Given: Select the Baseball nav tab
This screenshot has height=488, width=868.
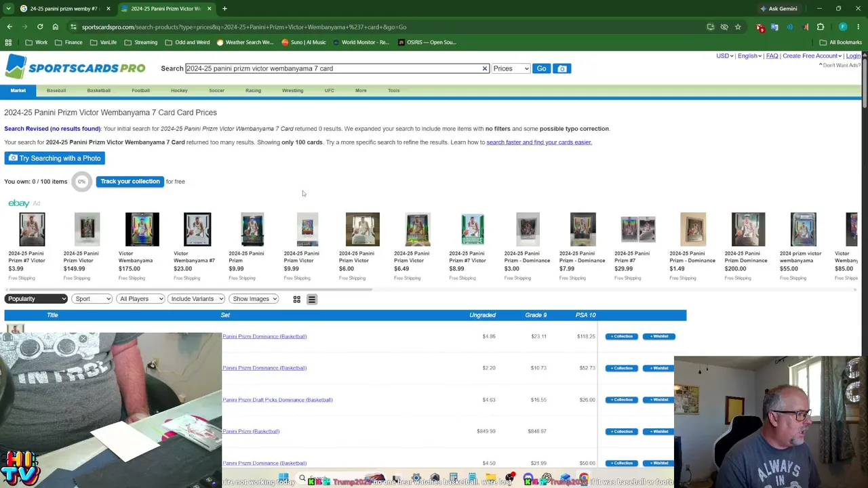Looking at the screenshot, I should pyautogui.click(x=56, y=90).
